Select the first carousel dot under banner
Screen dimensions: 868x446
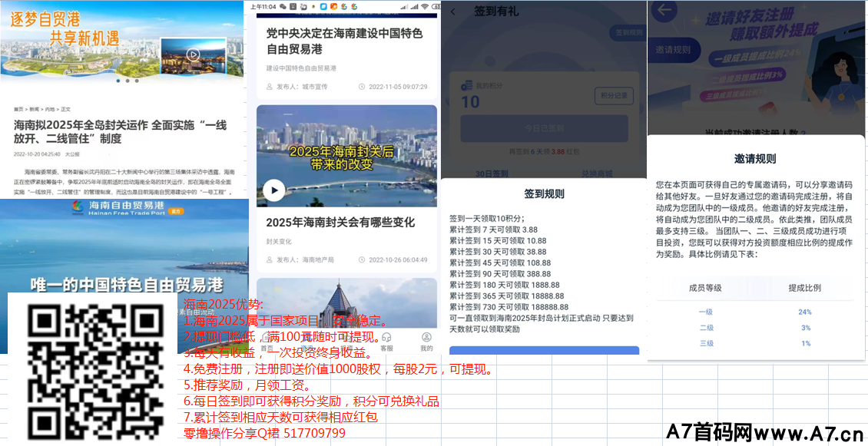[x=118, y=81]
